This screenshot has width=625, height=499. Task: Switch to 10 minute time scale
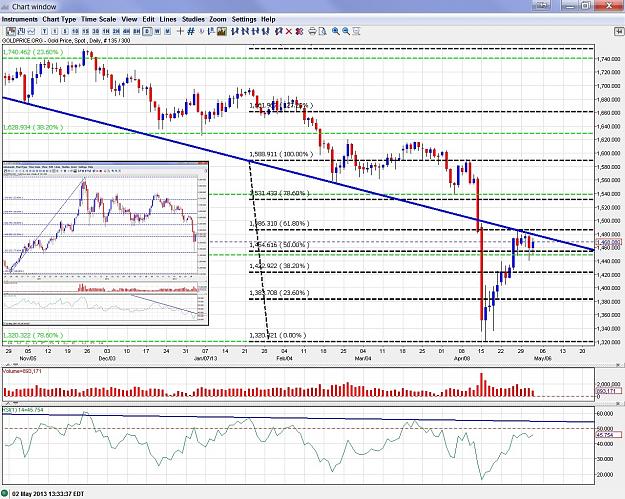click(x=75, y=31)
